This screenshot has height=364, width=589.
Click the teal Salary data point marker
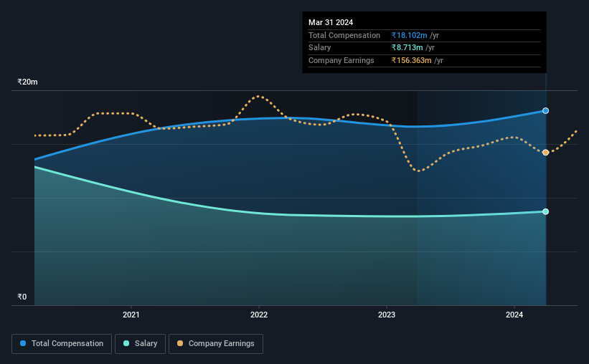(x=545, y=211)
